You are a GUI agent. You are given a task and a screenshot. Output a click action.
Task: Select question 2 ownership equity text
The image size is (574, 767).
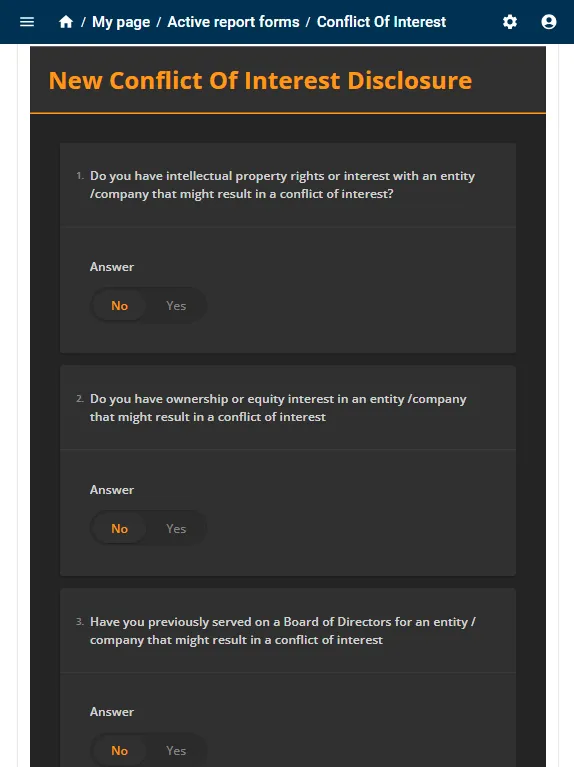(x=278, y=408)
